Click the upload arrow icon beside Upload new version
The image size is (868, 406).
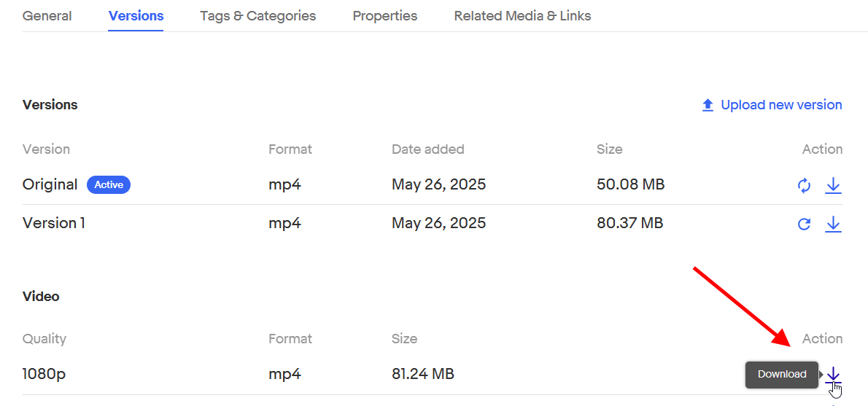click(708, 105)
